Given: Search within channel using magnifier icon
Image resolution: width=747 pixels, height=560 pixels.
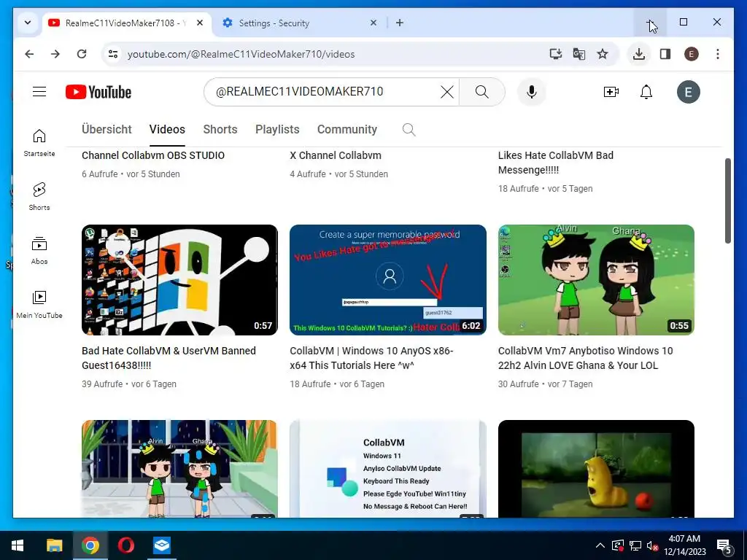Looking at the screenshot, I should [409, 130].
